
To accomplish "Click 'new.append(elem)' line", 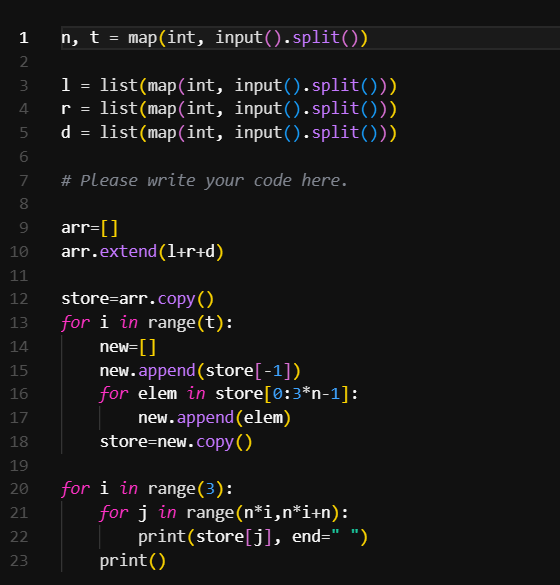I will click(x=215, y=418).
